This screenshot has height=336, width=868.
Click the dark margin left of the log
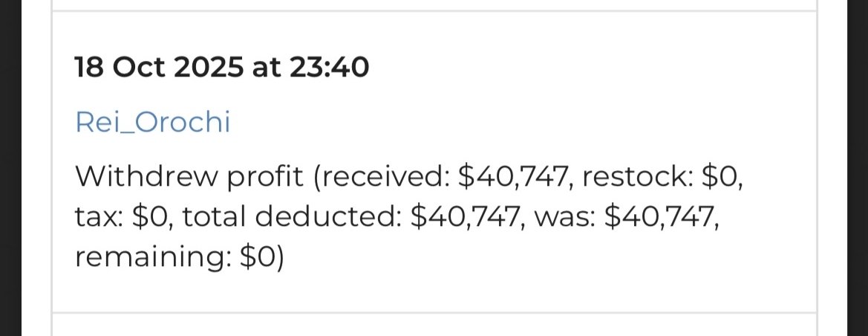(10, 168)
